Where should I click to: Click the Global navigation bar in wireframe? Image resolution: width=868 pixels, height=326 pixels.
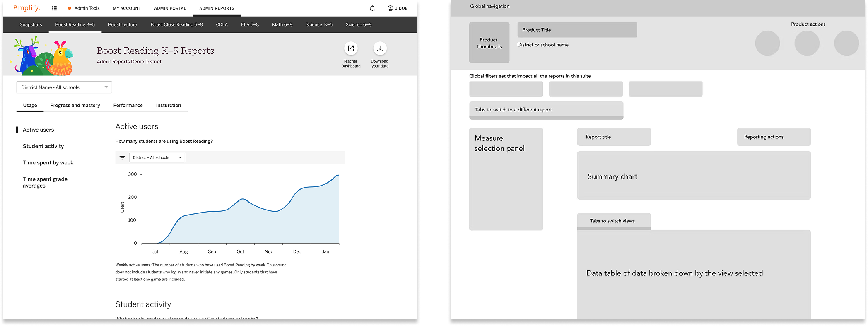pos(657,8)
